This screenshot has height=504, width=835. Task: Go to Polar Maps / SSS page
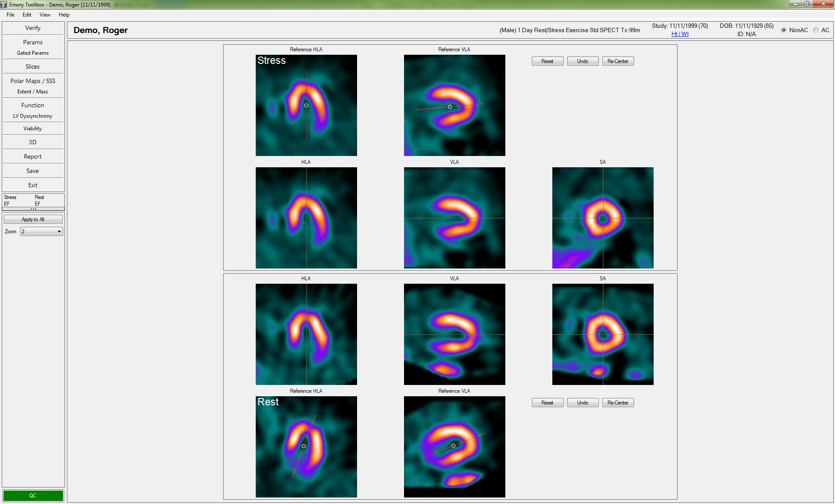[33, 81]
